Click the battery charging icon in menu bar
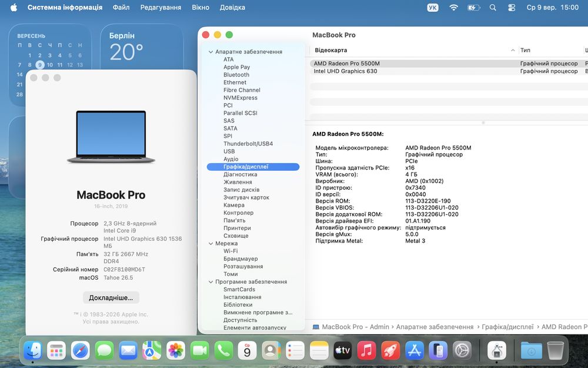 (x=473, y=8)
